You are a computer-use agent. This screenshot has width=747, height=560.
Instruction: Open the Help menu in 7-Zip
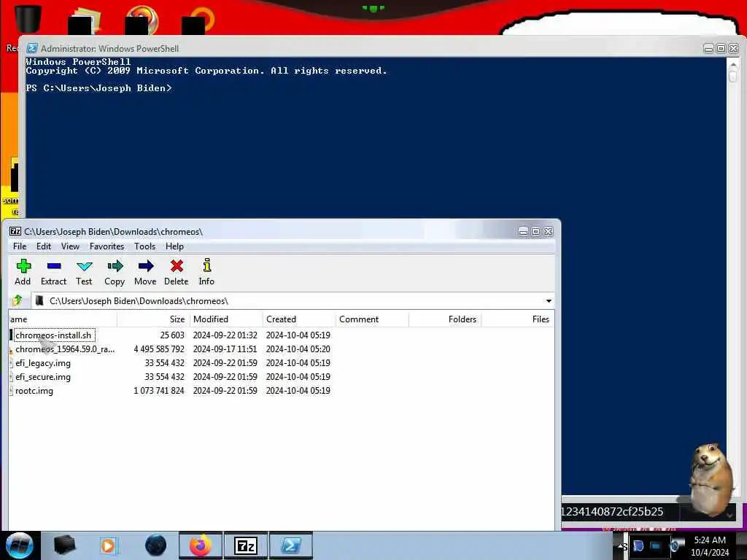click(x=174, y=246)
